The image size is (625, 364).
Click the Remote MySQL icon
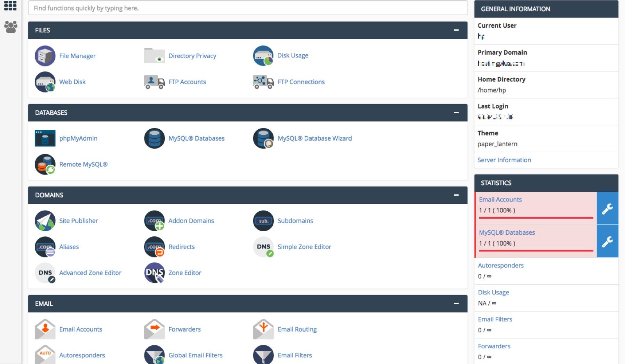pyautogui.click(x=45, y=164)
